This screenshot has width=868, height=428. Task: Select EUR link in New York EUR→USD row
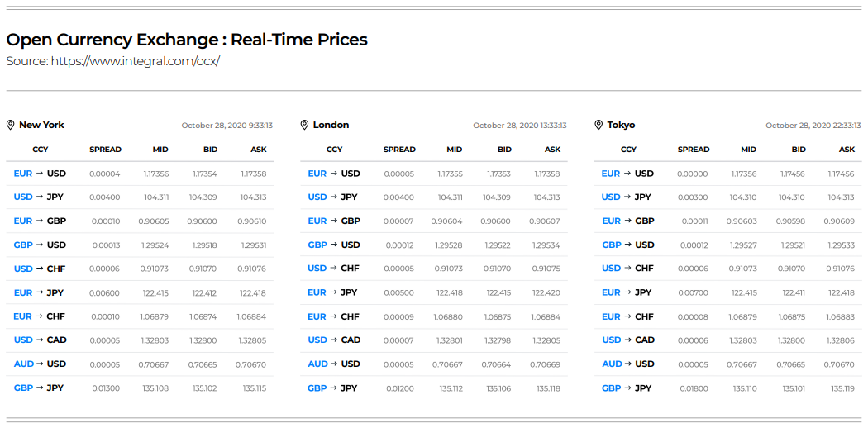[x=23, y=174]
